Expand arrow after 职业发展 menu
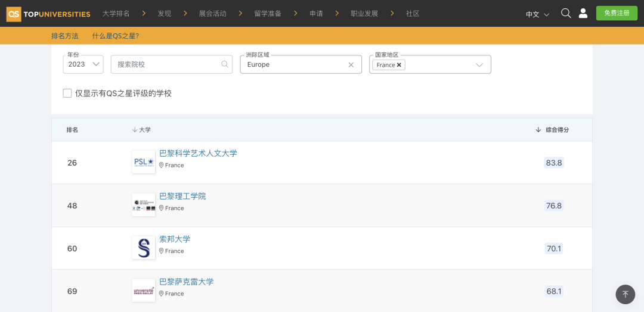This screenshot has width=644, height=312. (x=392, y=14)
